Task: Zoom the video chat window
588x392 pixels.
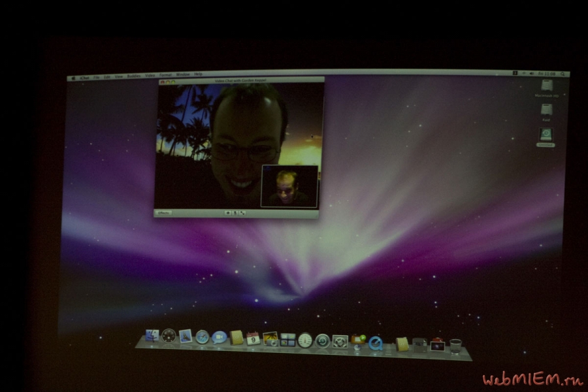Action: click(x=173, y=82)
